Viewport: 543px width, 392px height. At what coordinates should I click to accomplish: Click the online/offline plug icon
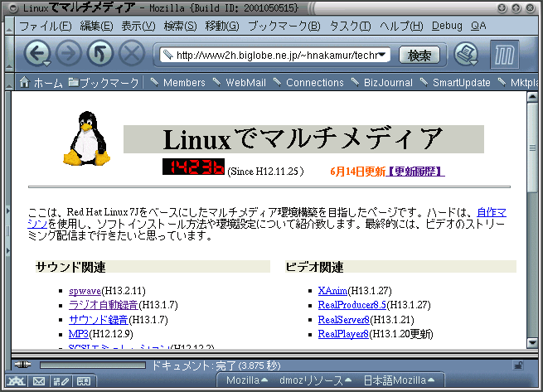point(23,365)
